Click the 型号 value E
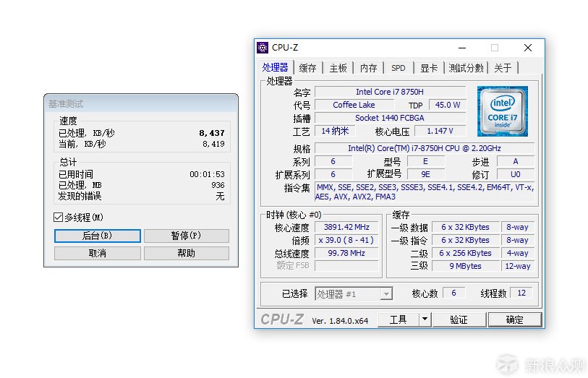 425,161
